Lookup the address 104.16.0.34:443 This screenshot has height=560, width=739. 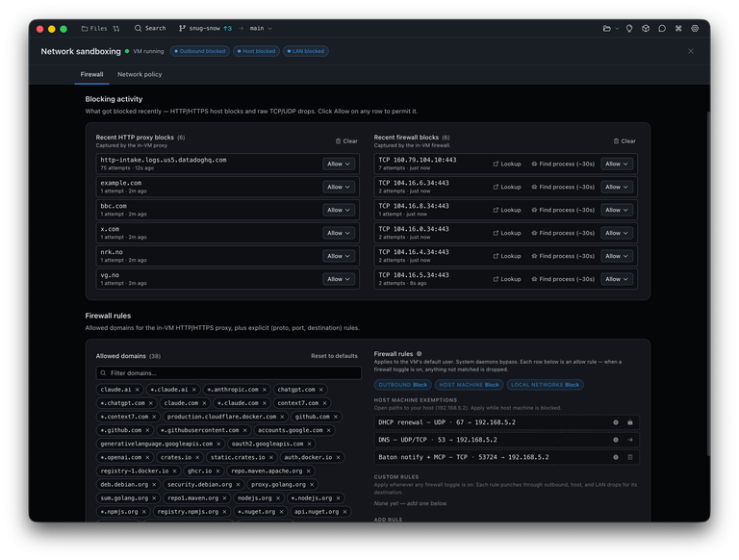click(x=507, y=233)
